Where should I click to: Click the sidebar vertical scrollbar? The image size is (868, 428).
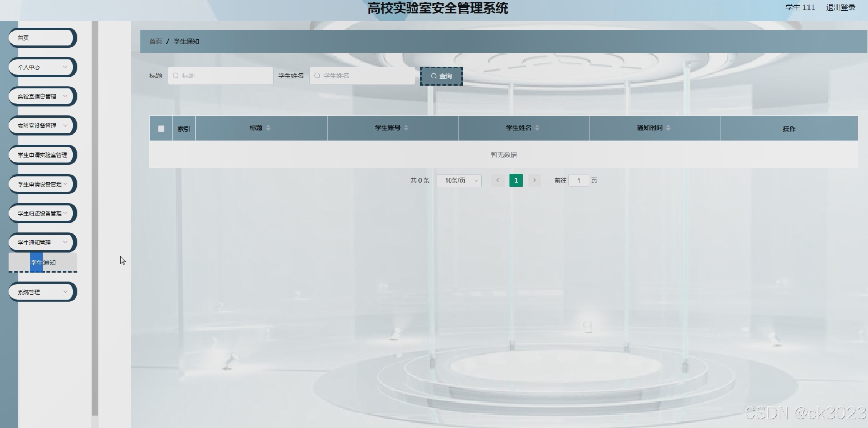pos(95,215)
